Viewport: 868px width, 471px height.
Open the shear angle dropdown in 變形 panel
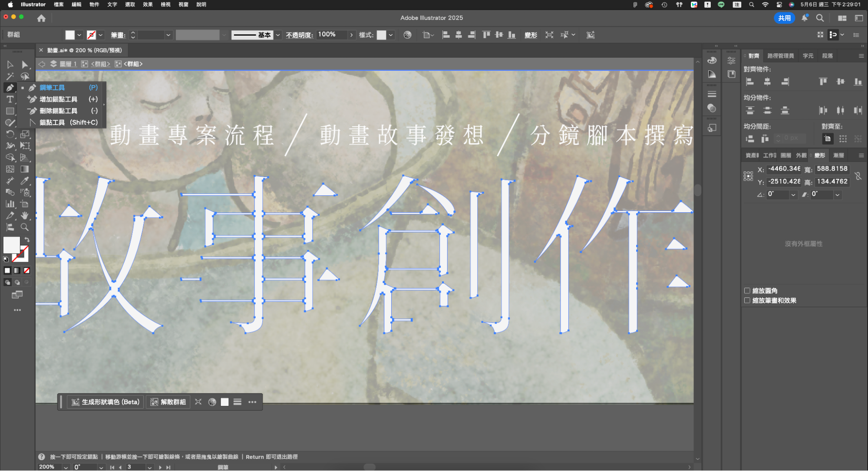point(837,194)
